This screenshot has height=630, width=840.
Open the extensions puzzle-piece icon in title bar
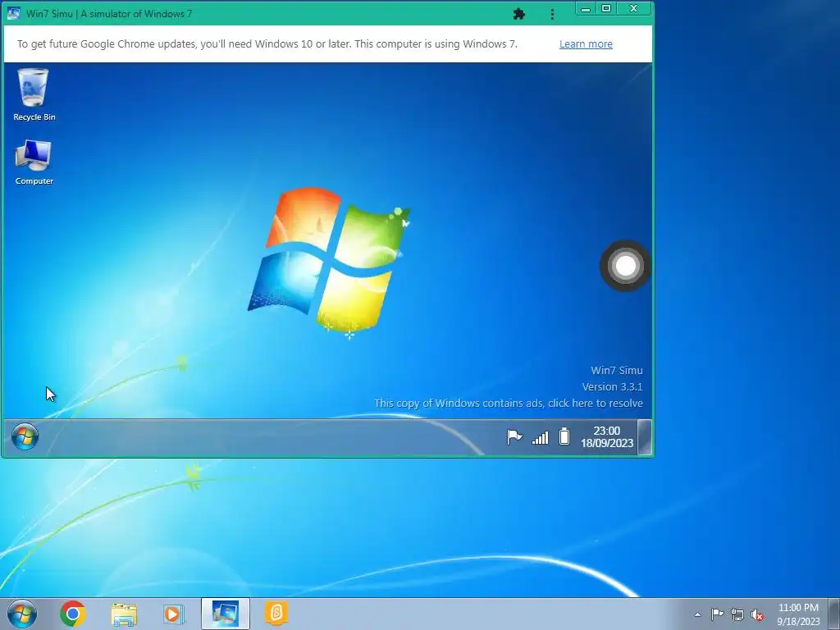click(x=518, y=14)
